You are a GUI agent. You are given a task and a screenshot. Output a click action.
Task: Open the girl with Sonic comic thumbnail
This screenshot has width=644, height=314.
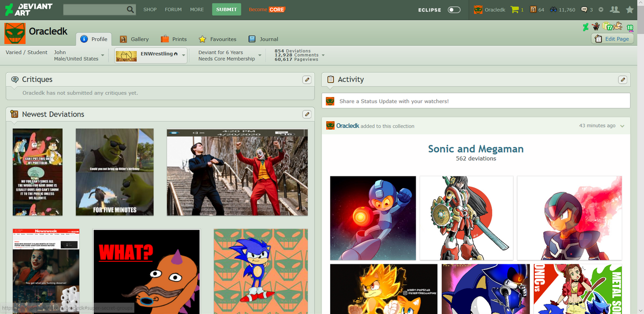point(578,289)
